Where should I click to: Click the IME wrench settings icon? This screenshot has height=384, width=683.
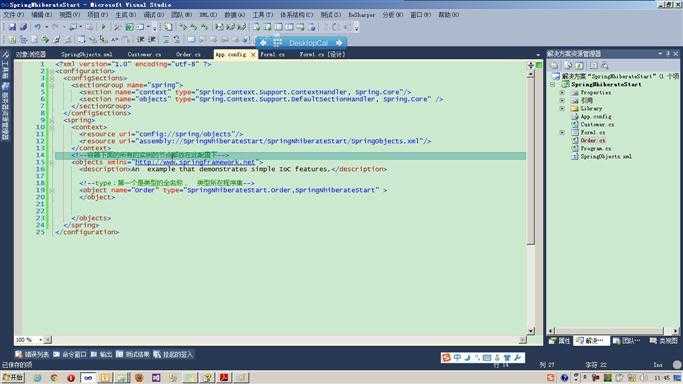(517, 357)
